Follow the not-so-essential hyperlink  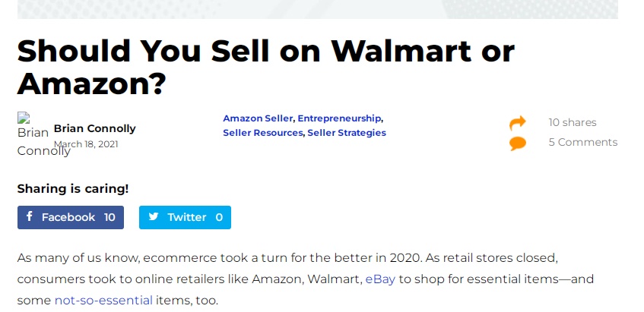[103, 300]
